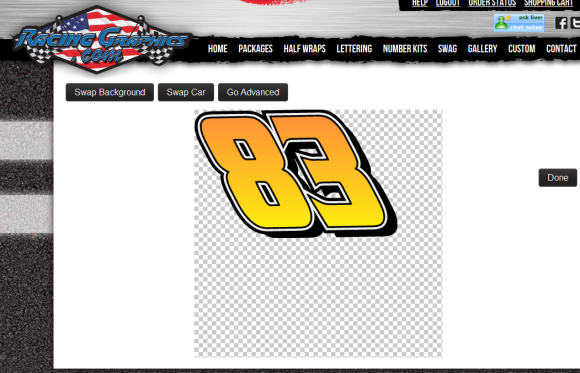View the Gallery page
This screenshot has height=373, width=580.
pos(482,48)
